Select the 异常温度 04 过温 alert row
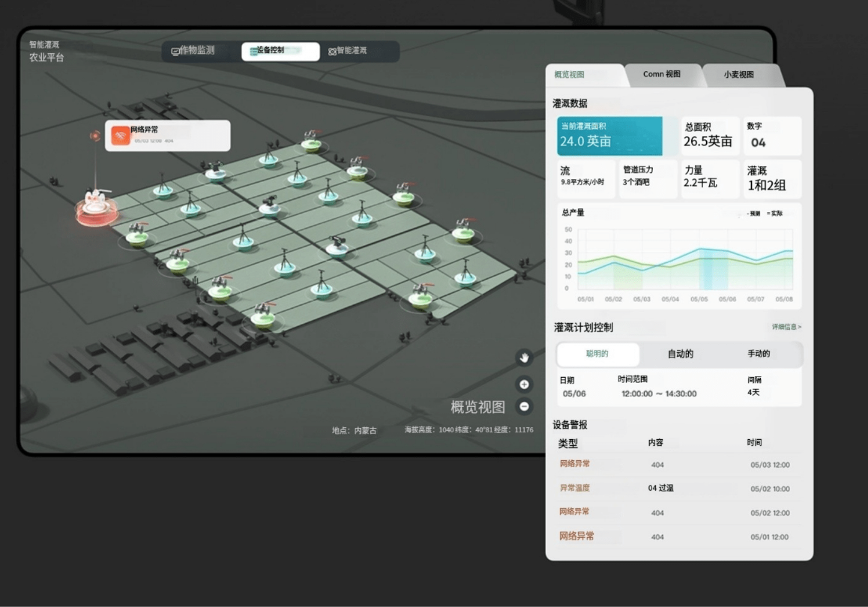 coord(679,488)
